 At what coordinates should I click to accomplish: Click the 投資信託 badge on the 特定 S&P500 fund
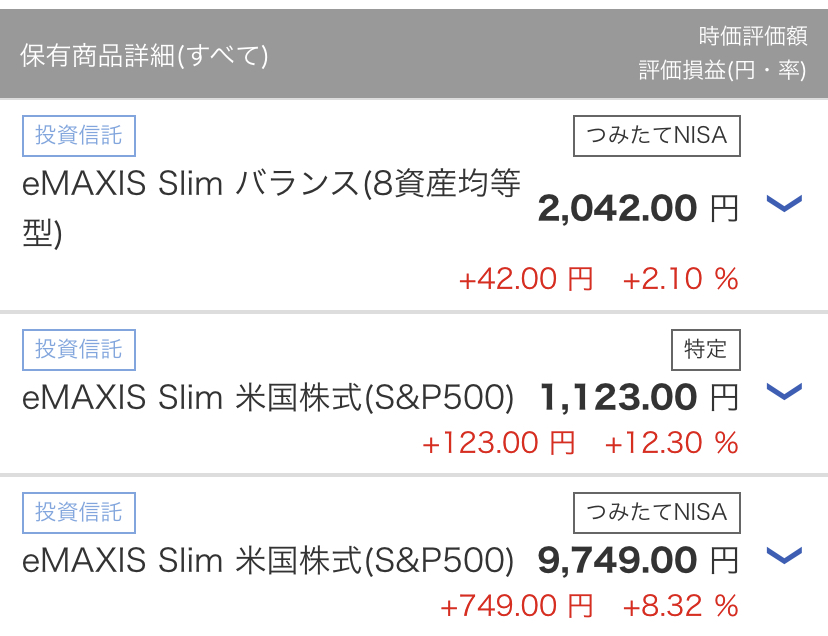coord(79,350)
